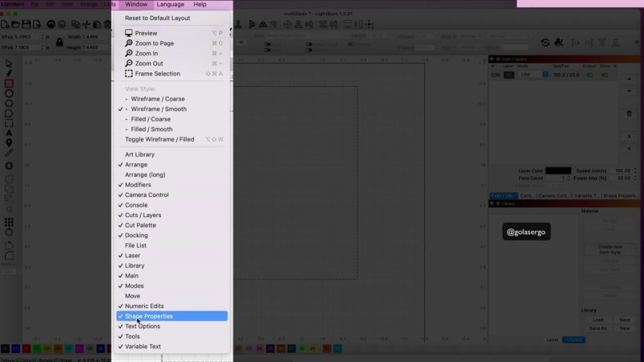The image size is (644, 362).
Task: Click the black Layer Color swatch
Action: pyautogui.click(x=558, y=171)
